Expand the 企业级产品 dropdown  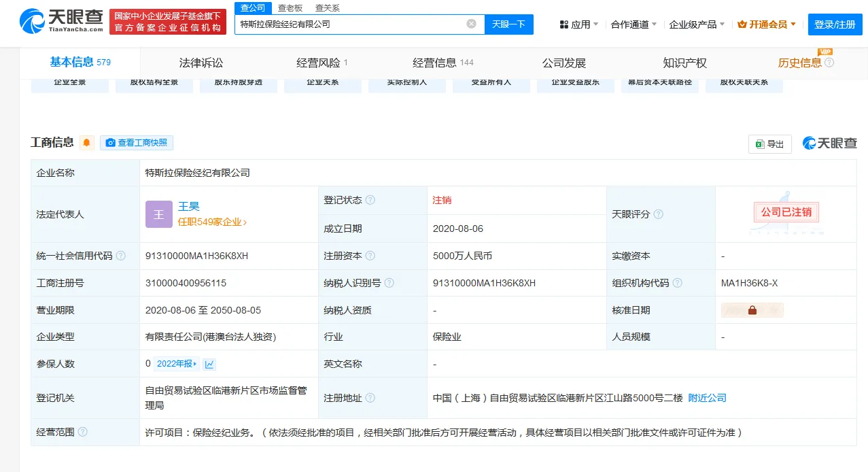(697, 24)
